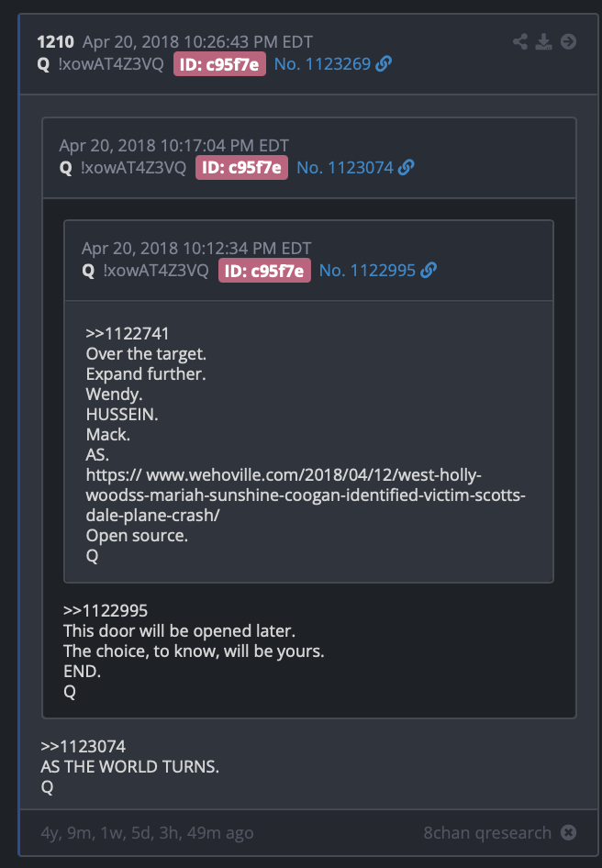Click chain link icon beside No. 1123269
Viewport: 602px width, 868px height.
384,63
